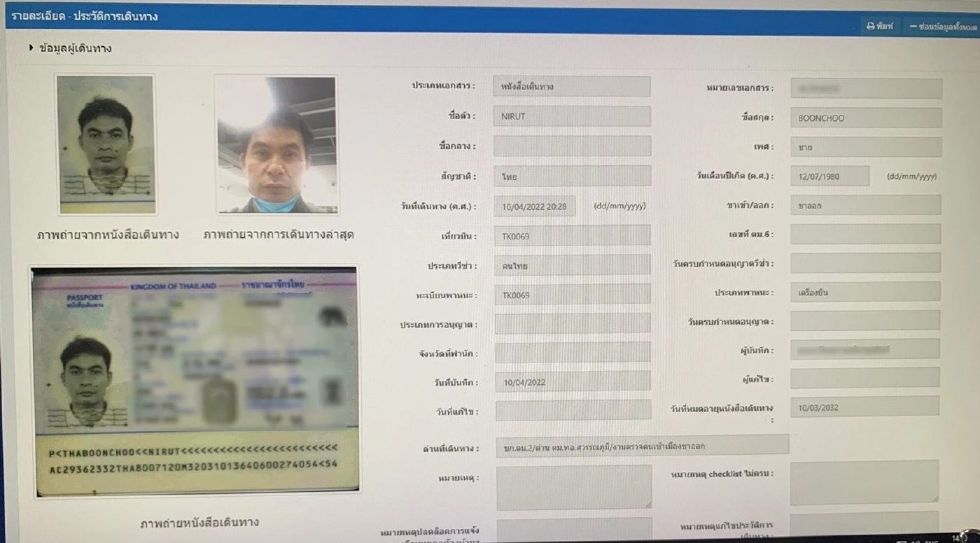
Task: Click the record date field 10/04/2022
Action: (x=571, y=382)
